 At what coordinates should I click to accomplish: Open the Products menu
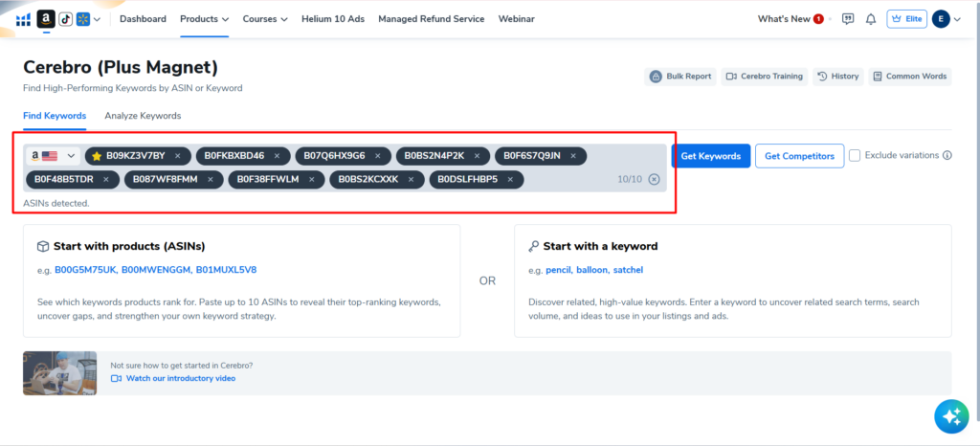pos(205,19)
